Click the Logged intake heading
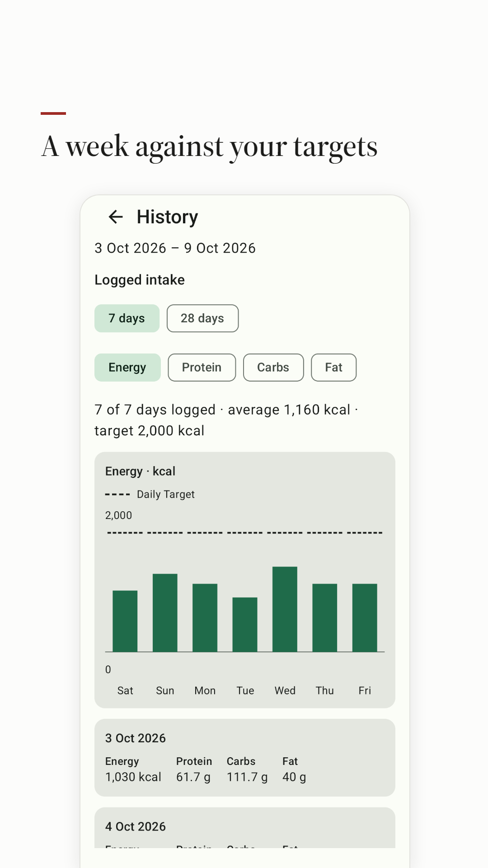Screen dimensions: 488x868 (x=140, y=280)
